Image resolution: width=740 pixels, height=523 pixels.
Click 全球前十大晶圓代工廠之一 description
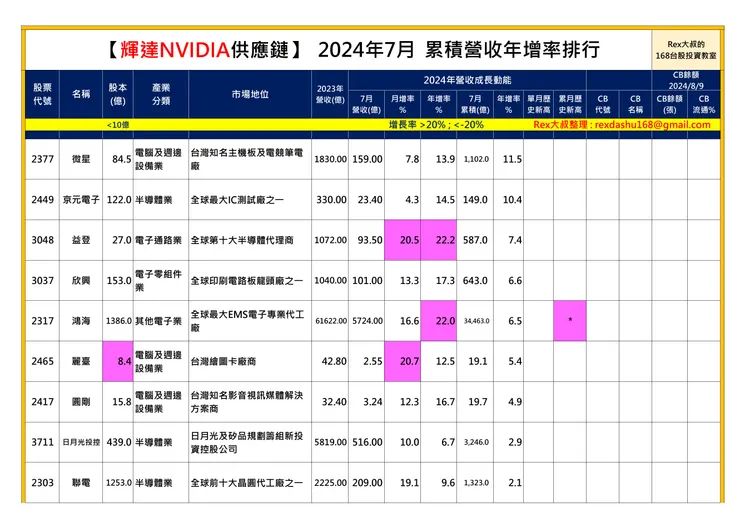pyautogui.click(x=246, y=483)
